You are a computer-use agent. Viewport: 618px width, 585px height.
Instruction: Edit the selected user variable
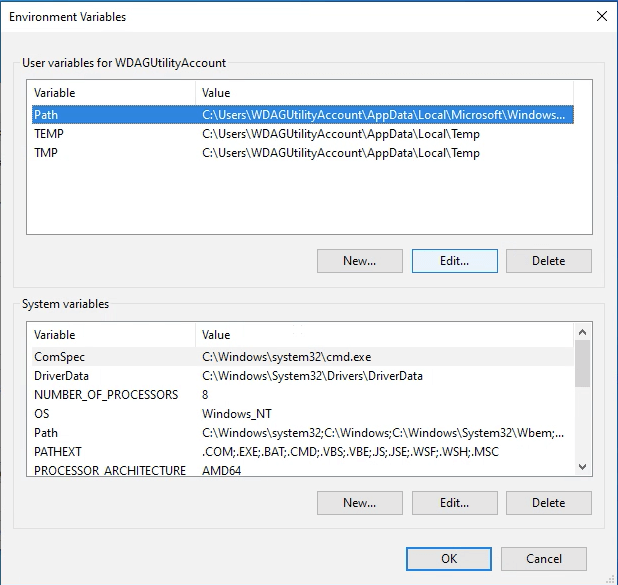point(454,261)
